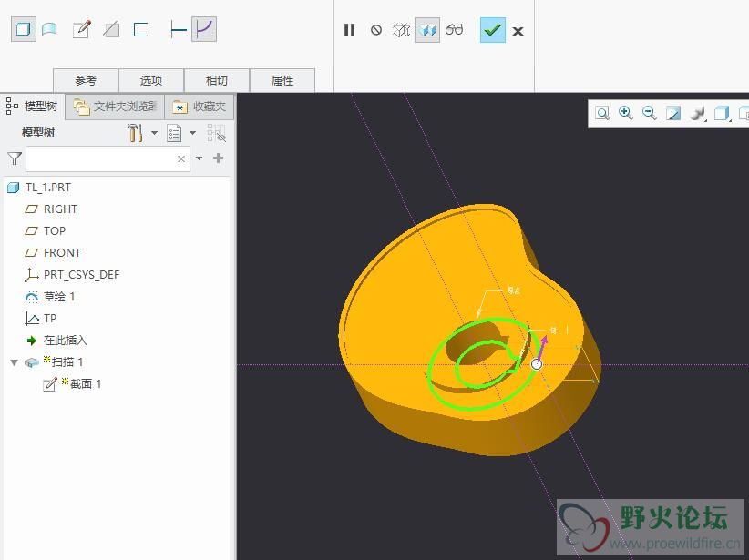Set the unattached preview mode
Viewport: 749px width, 560px height.
point(401,31)
